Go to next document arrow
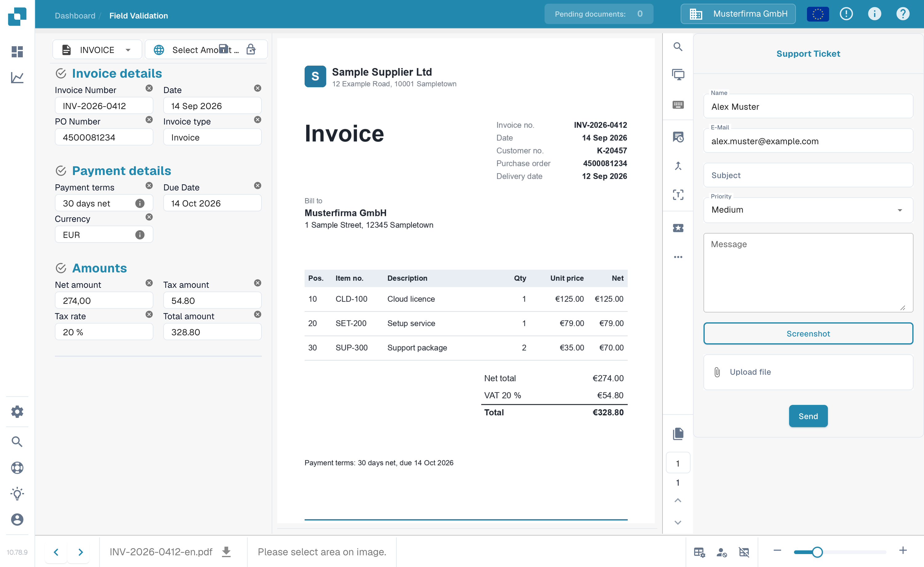Image resolution: width=924 pixels, height=567 pixels. click(81, 552)
